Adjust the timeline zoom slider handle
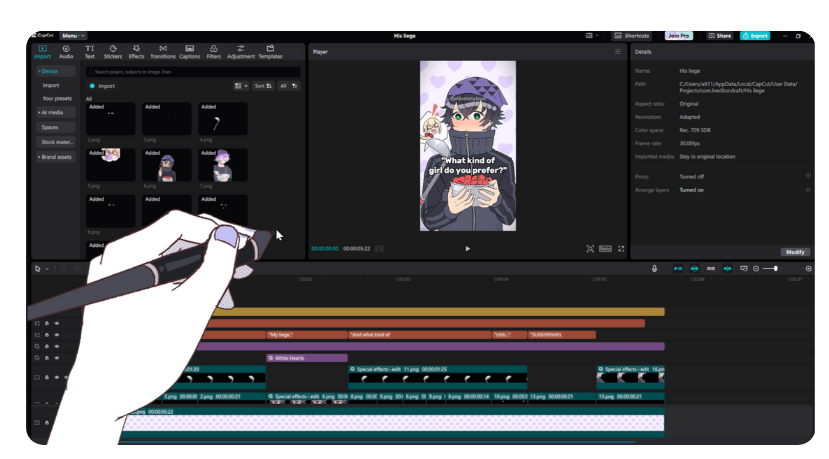This screenshot has width=829, height=459. point(776,269)
